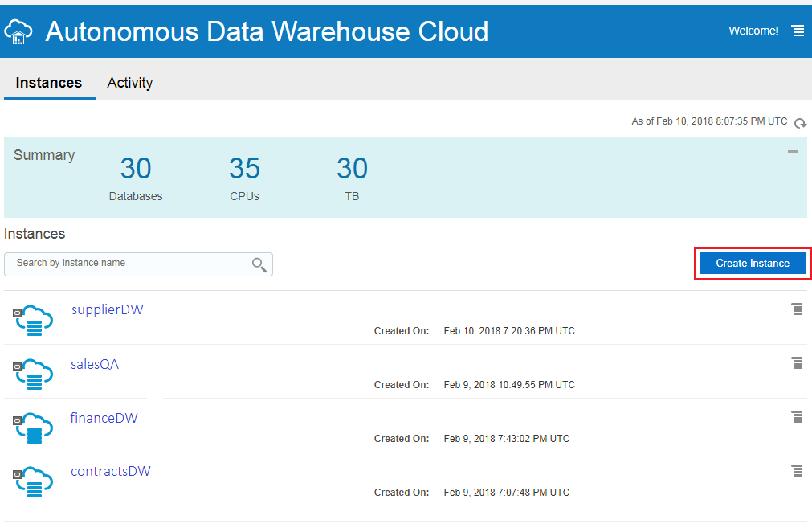This screenshot has width=812, height=528.
Task: Select the Instances tab
Action: (x=49, y=83)
